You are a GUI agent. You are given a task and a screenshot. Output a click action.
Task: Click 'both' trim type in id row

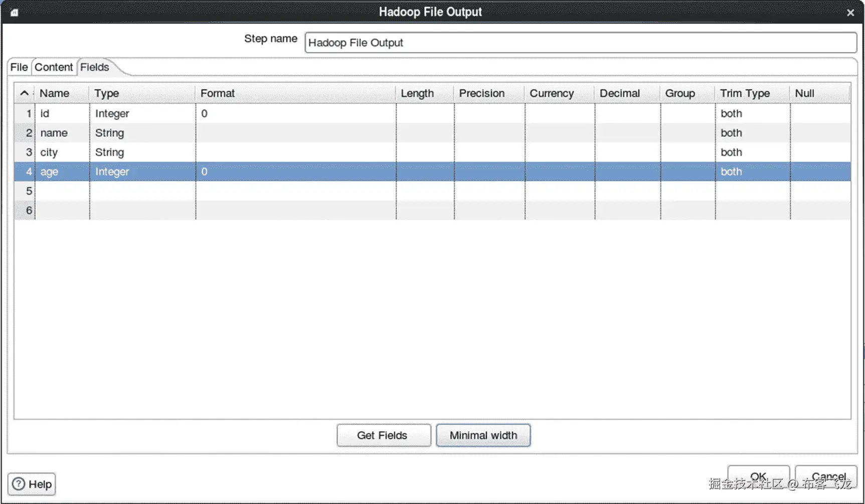coord(753,113)
